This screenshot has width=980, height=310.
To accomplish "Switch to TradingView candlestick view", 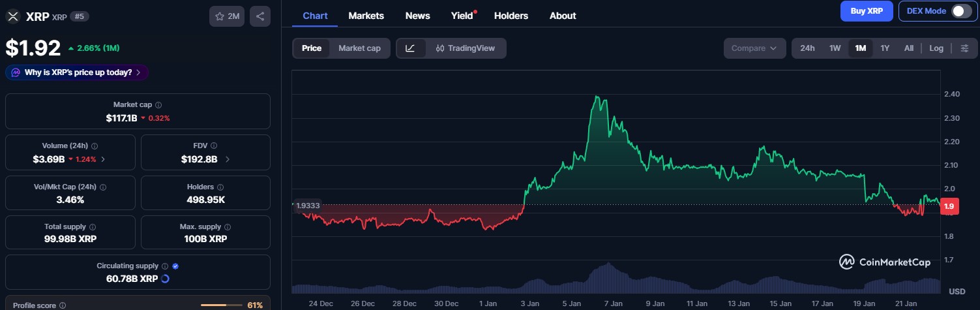I will [x=466, y=48].
